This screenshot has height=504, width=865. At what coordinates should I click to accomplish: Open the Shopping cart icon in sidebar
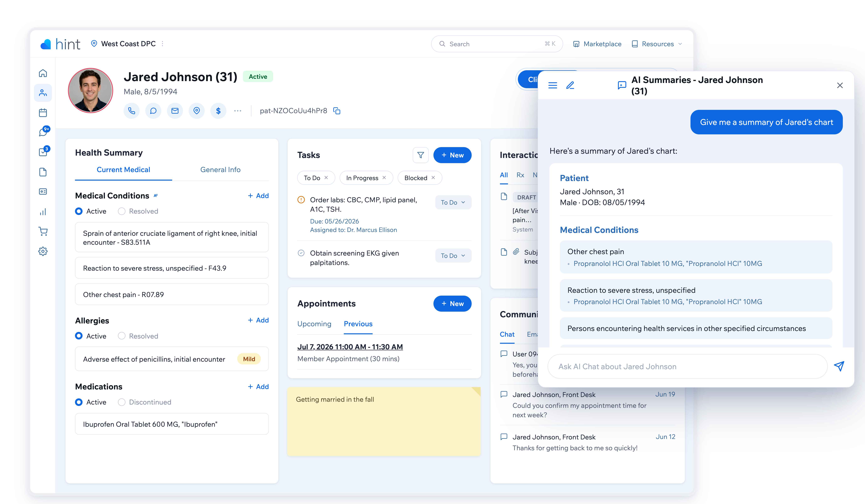(x=43, y=231)
